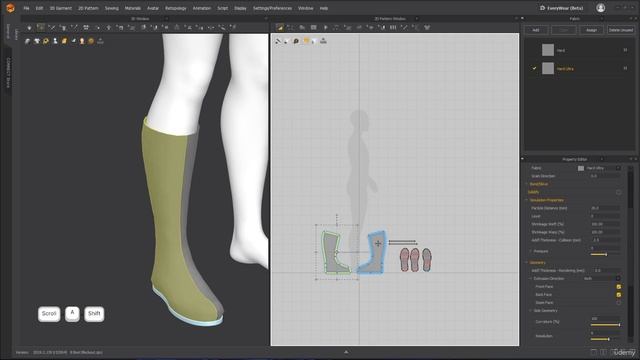Viewport: 640px width, 360px height.
Task: Click the weight-shaped icon in 3D view icon row
Action: tap(100, 41)
